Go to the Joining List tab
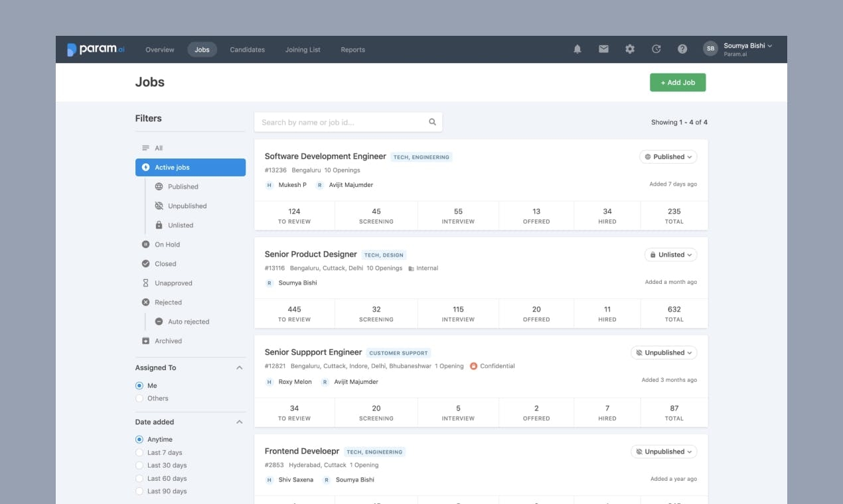 coord(303,50)
